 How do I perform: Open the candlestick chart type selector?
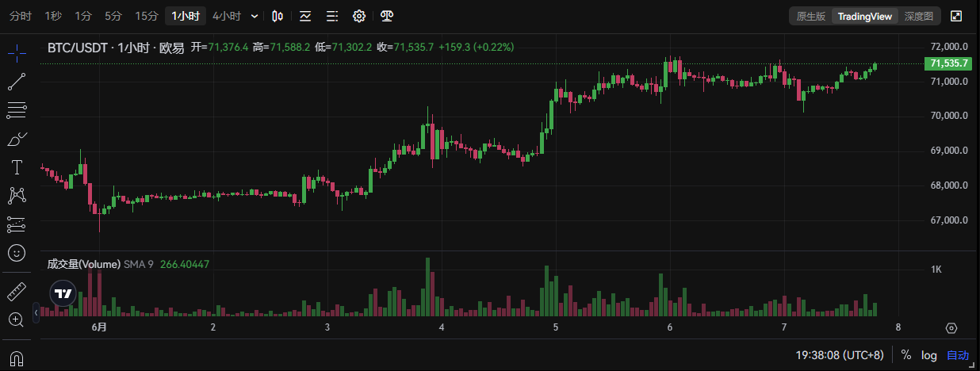click(277, 16)
